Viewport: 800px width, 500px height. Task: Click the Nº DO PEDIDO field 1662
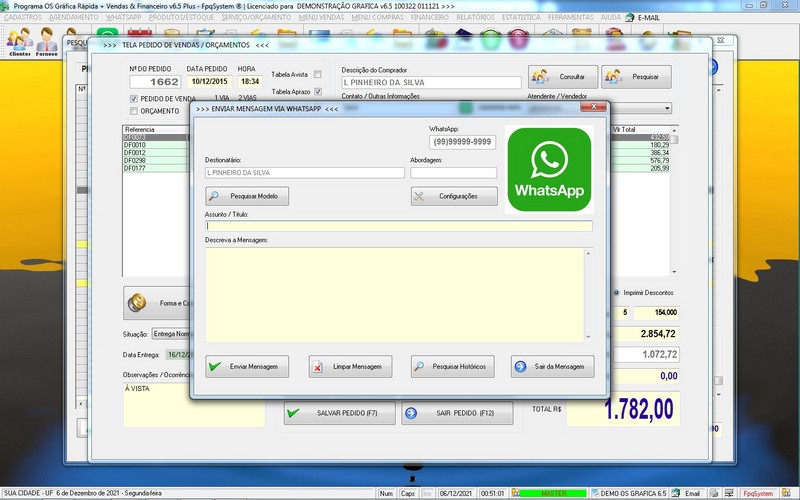155,82
